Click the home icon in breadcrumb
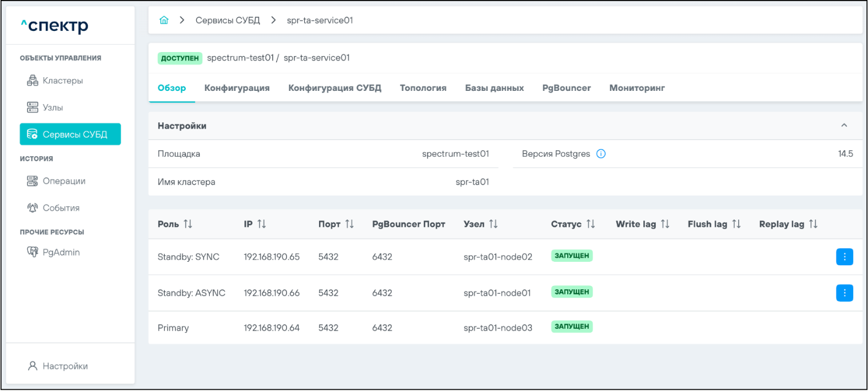This screenshot has width=868, height=391. [164, 21]
